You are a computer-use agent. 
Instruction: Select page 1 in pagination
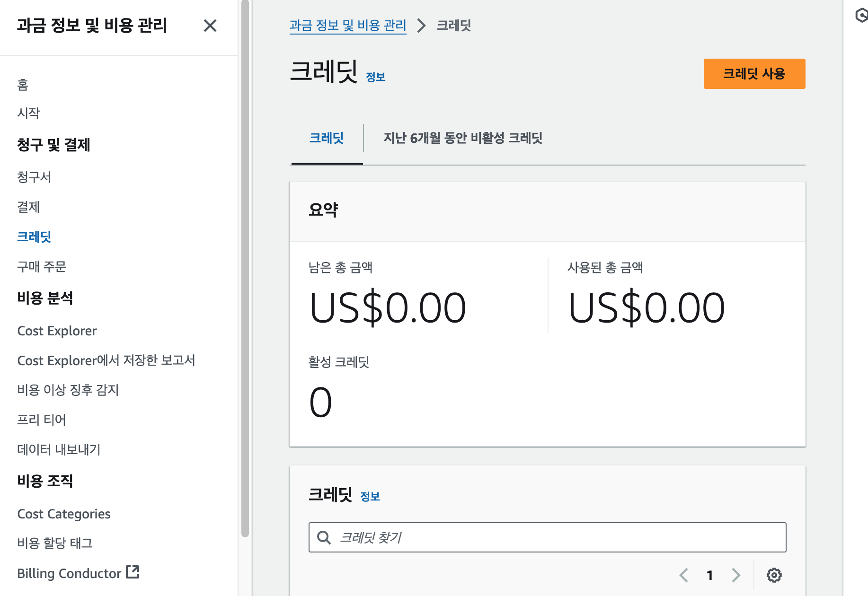click(x=709, y=575)
